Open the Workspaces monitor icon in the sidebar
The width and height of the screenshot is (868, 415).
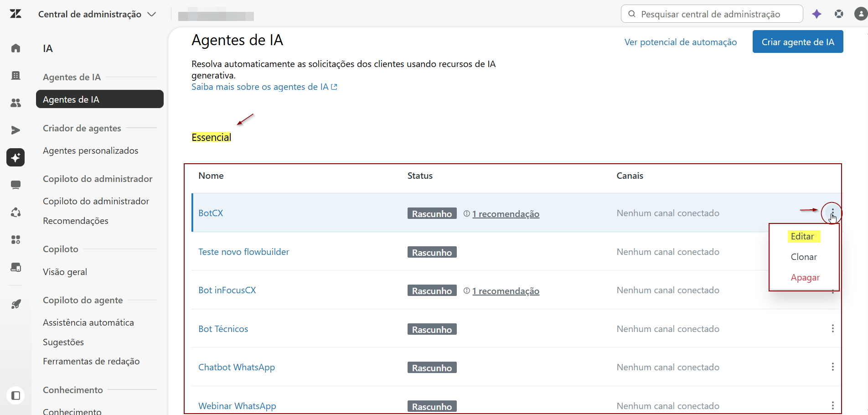(15, 185)
